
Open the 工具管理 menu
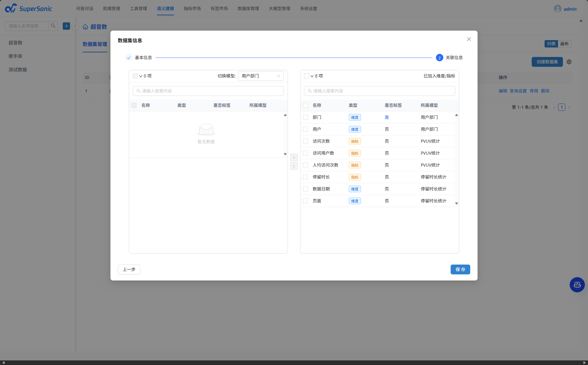tap(139, 9)
